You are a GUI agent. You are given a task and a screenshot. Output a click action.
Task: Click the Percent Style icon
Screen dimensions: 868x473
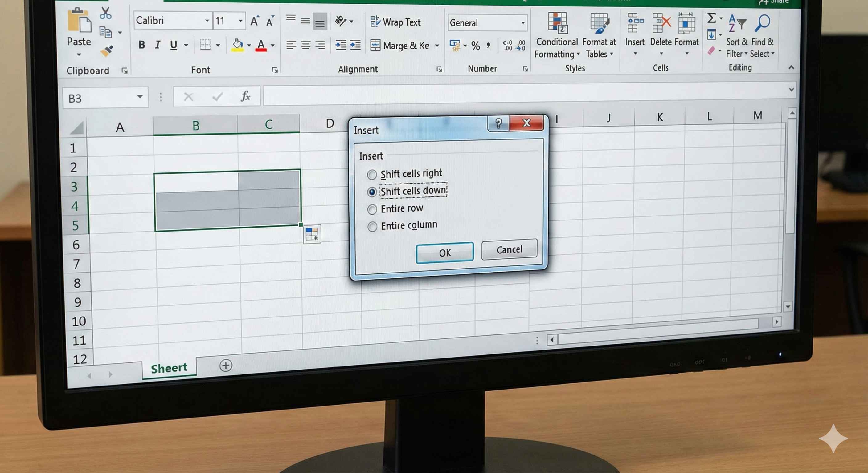tap(475, 46)
